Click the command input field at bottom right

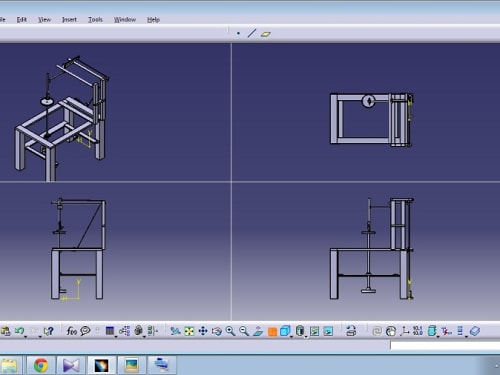pyautogui.click(x=445, y=345)
